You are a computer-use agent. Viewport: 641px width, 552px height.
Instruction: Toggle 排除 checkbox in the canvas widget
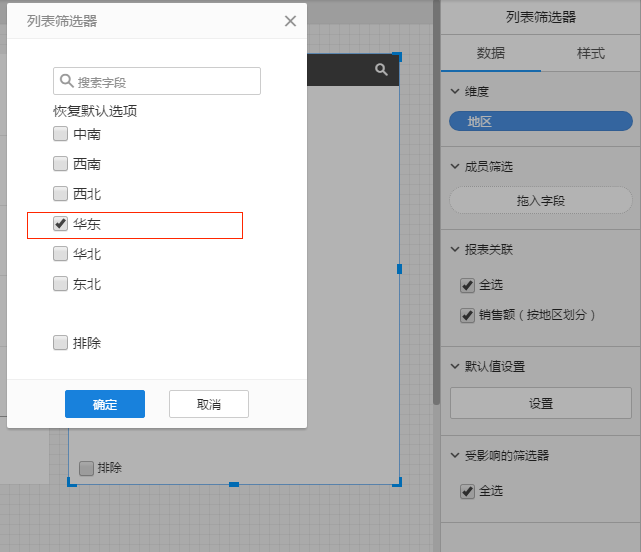pos(86,468)
